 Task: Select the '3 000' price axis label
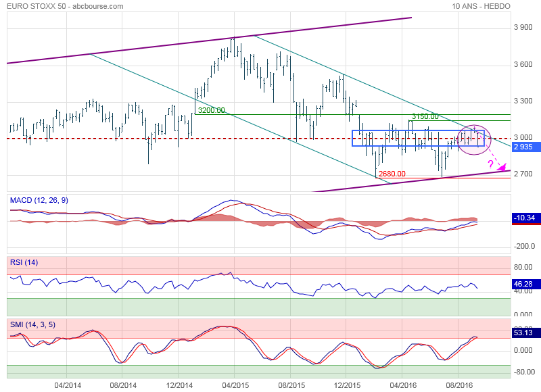click(523, 138)
